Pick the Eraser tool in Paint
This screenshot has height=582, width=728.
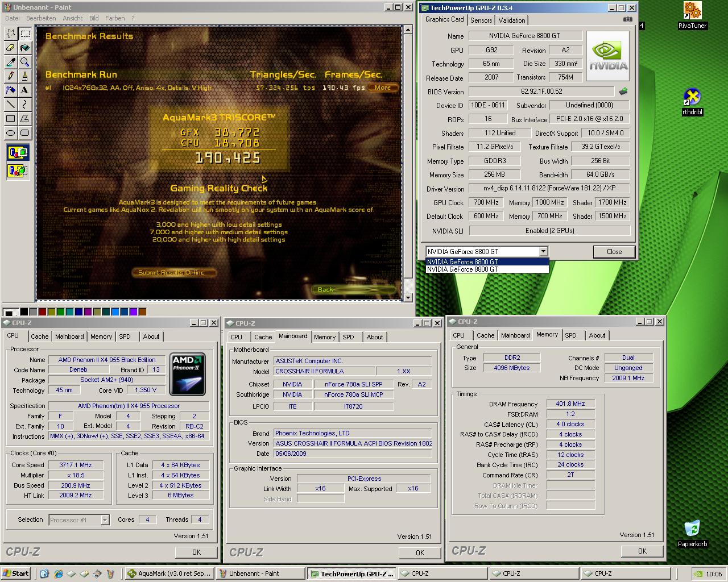[11, 48]
